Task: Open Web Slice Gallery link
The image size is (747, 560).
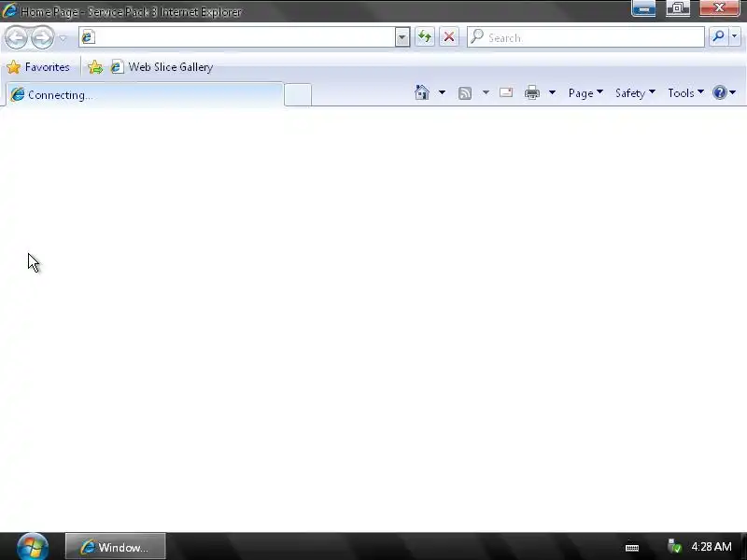Action: point(162,67)
